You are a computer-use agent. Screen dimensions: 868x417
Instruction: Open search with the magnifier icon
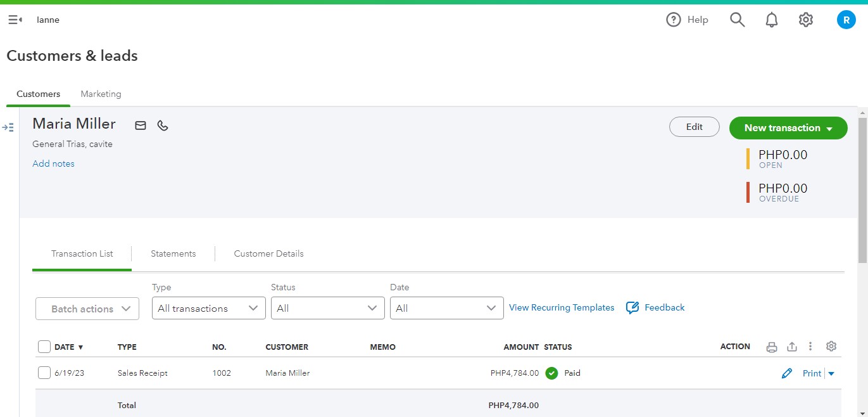pos(737,20)
